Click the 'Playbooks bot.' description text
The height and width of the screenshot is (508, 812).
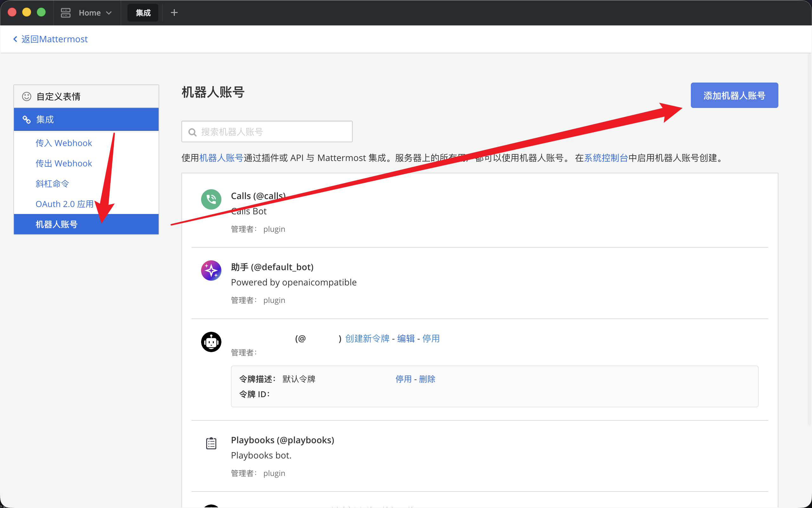(261, 455)
